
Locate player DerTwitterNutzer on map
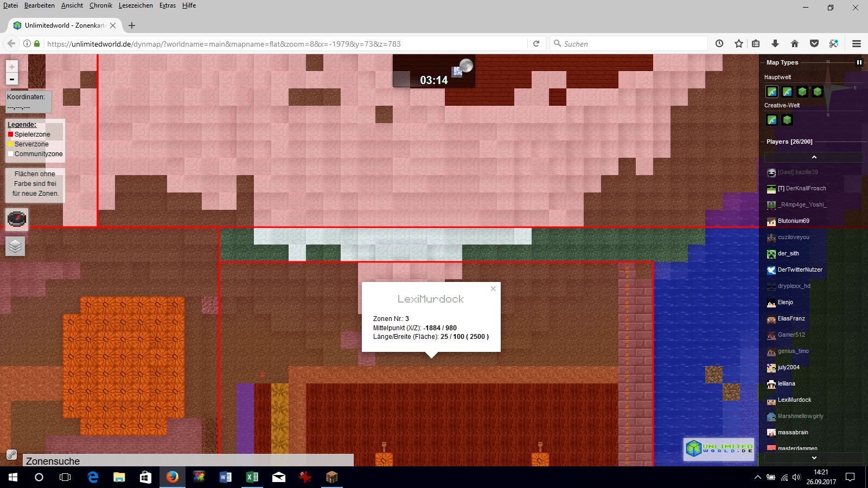coord(800,269)
